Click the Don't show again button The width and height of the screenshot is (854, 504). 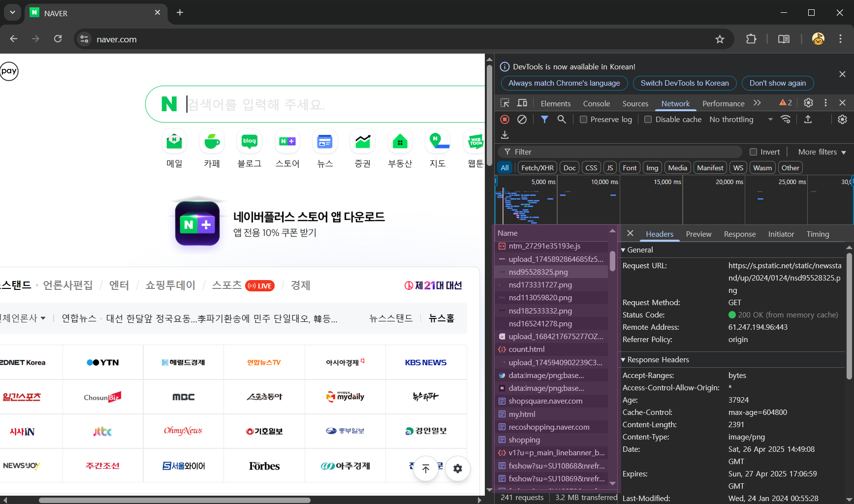click(x=778, y=83)
